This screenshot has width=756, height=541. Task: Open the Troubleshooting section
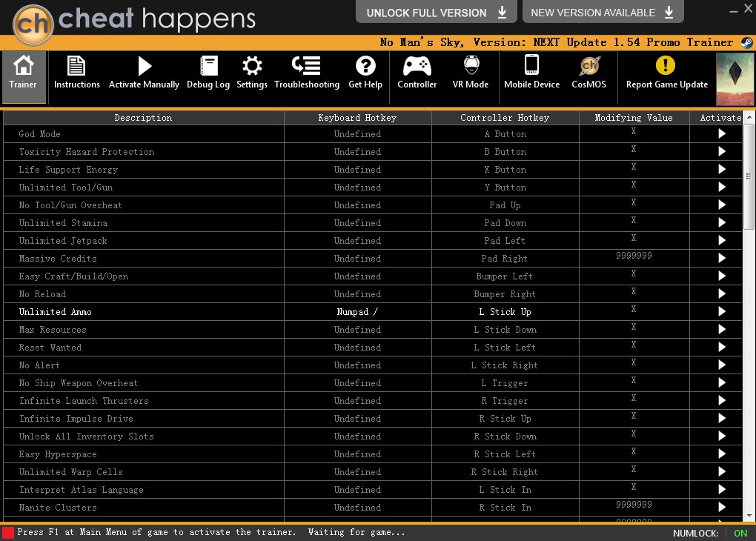[307, 73]
